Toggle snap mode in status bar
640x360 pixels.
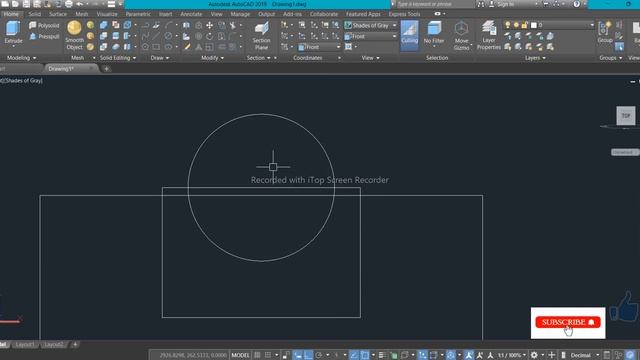coord(268,355)
